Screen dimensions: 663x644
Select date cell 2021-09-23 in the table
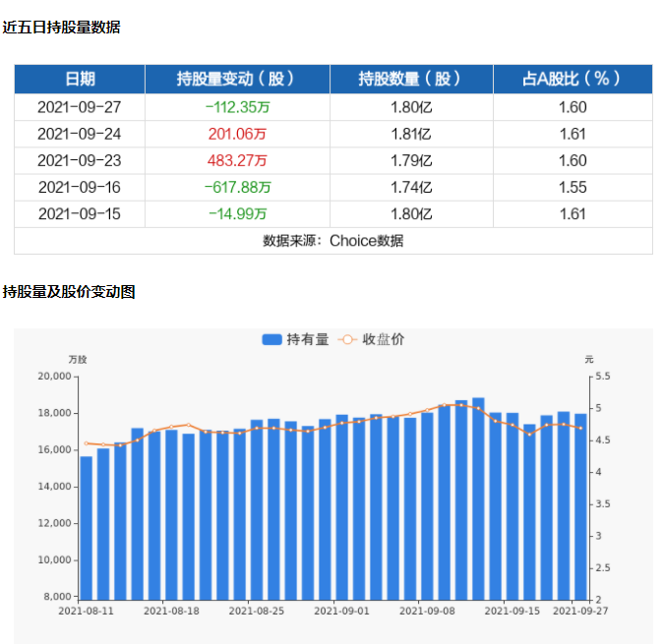point(80,160)
